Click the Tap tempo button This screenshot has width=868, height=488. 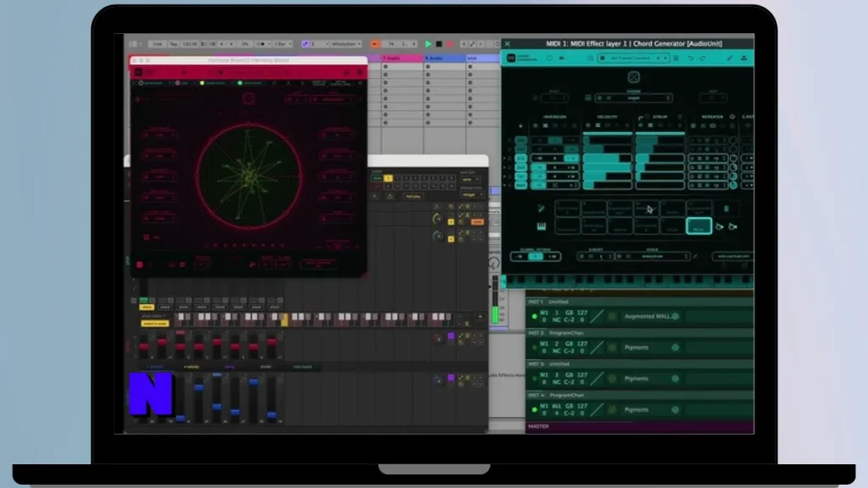(174, 44)
